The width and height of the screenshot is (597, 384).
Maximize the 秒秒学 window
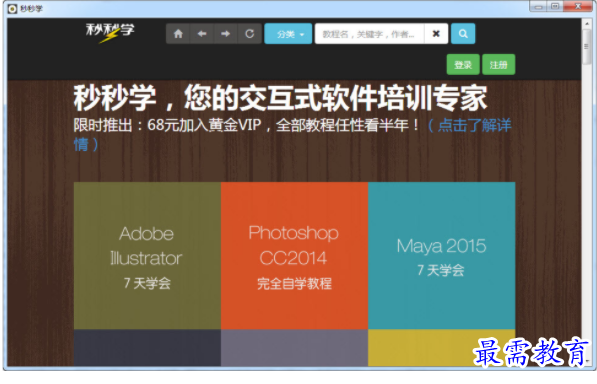click(555, 6)
